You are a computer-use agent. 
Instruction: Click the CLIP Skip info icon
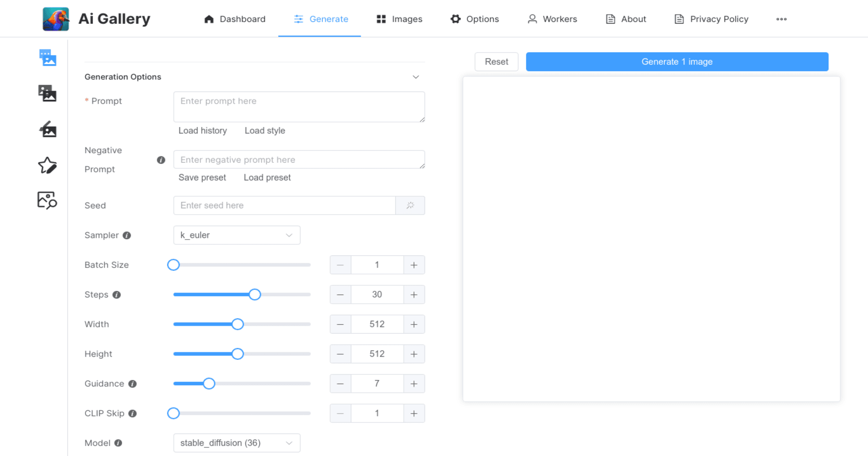pos(132,414)
